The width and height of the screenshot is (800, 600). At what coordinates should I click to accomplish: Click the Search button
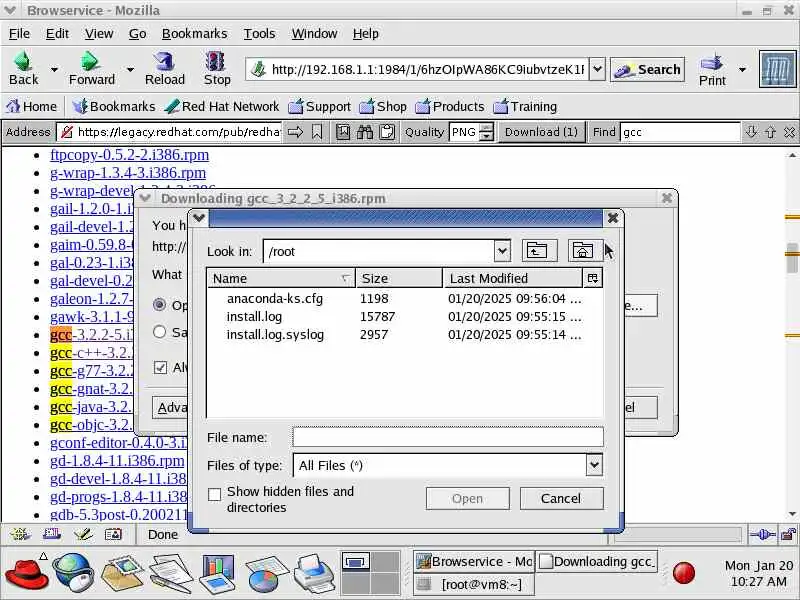click(x=647, y=69)
